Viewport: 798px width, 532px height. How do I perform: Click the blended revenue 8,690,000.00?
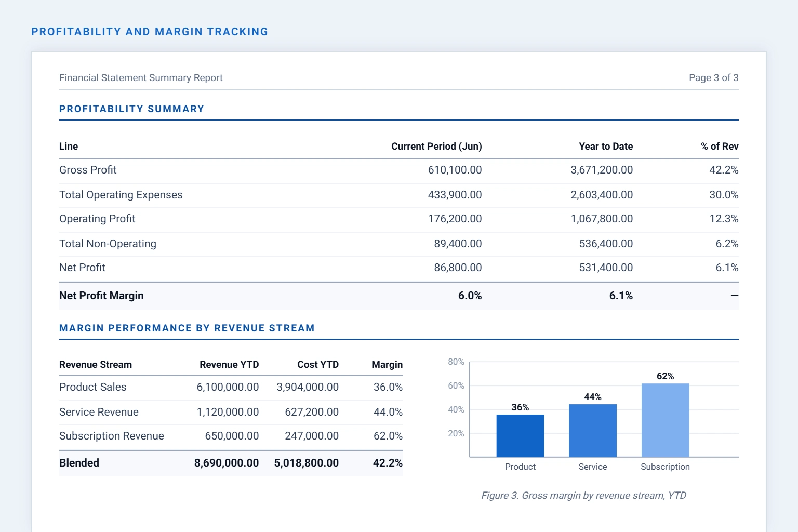pos(227,463)
